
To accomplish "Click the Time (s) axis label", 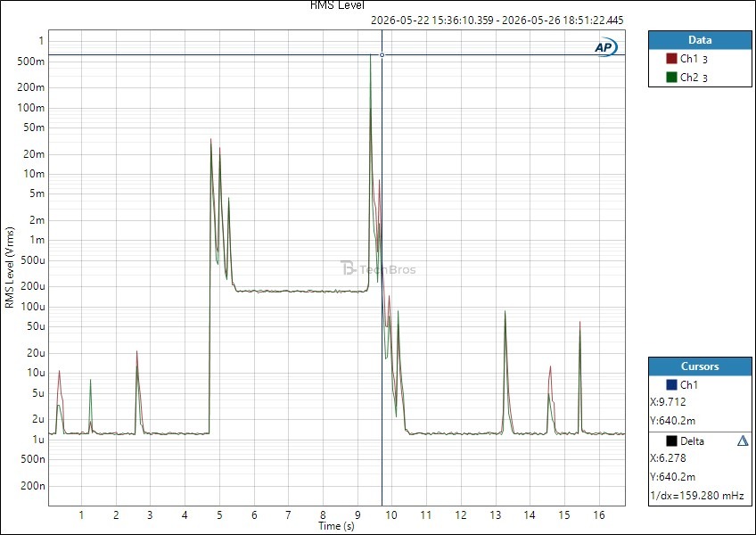I will [x=336, y=526].
